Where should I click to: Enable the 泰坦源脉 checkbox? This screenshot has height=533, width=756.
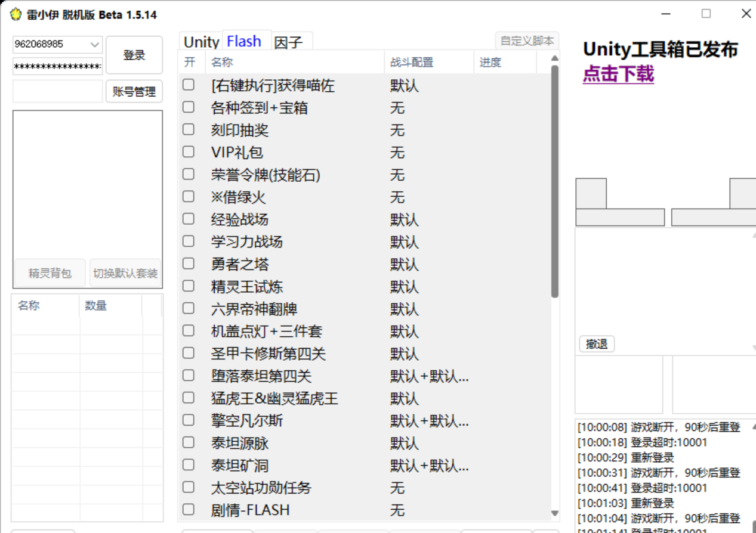[x=189, y=442]
